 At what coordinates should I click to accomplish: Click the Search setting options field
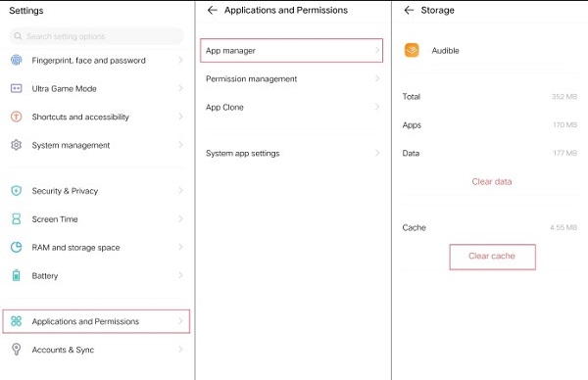tap(96, 36)
